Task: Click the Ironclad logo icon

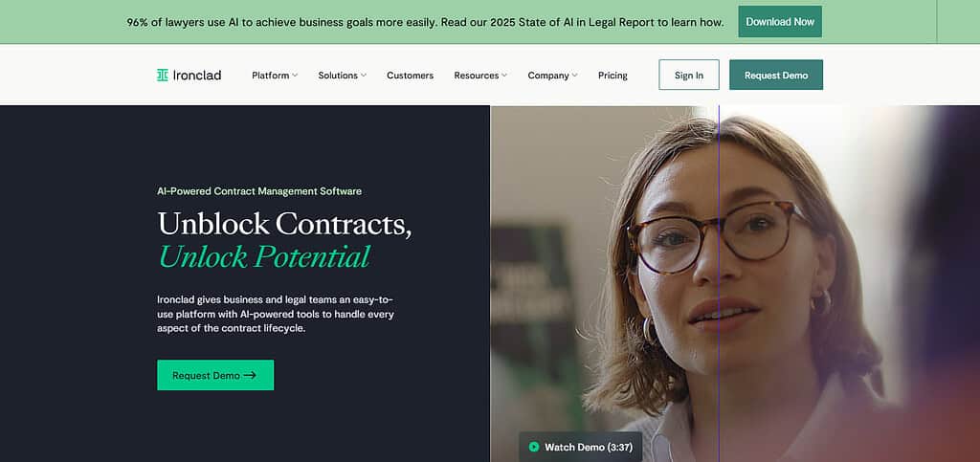Action: [x=163, y=75]
